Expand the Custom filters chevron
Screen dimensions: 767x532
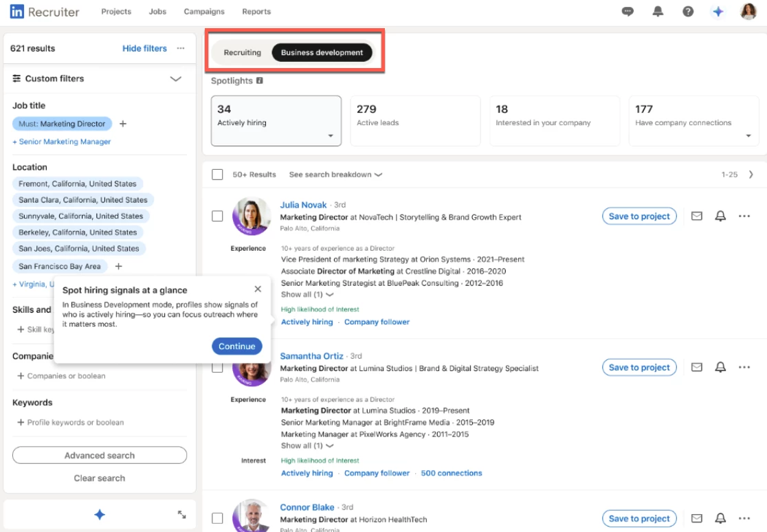click(176, 79)
